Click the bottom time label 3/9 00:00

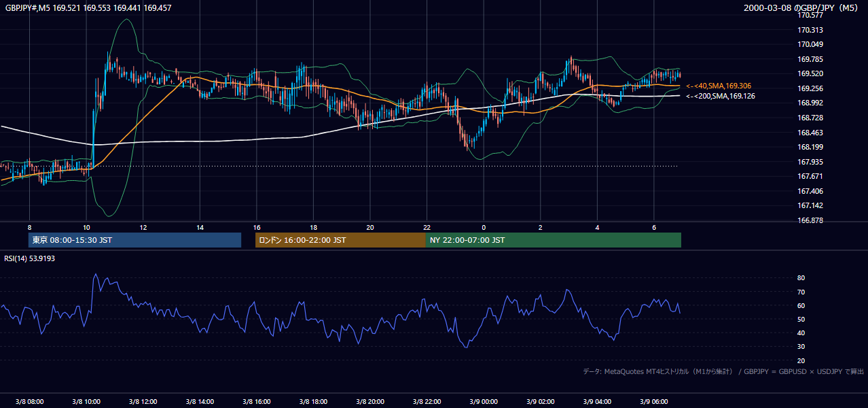click(483, 401)
